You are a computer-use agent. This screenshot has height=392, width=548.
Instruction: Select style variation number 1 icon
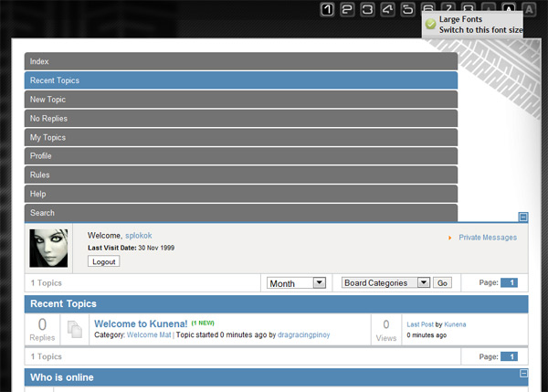(327, 10)
